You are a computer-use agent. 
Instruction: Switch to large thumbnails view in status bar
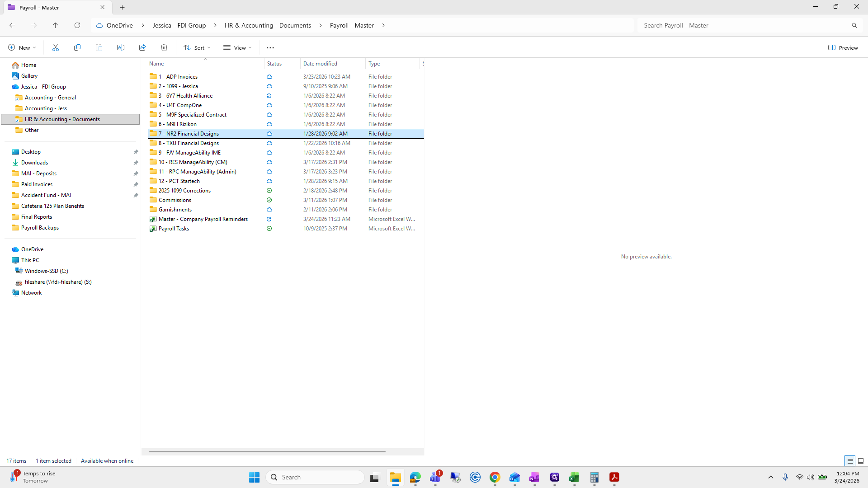coord(861,461)
